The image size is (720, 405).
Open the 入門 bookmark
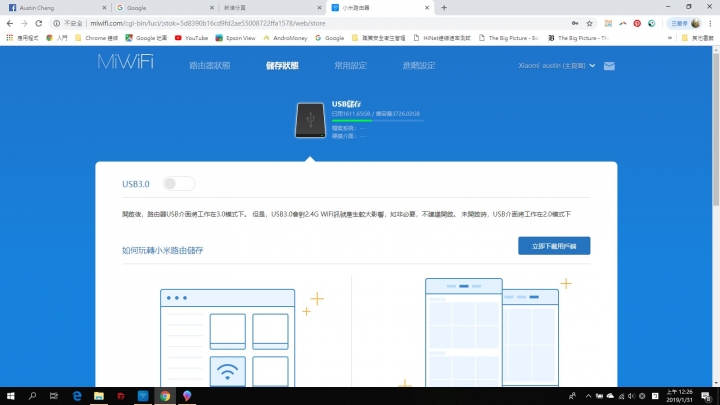[57, 38]
